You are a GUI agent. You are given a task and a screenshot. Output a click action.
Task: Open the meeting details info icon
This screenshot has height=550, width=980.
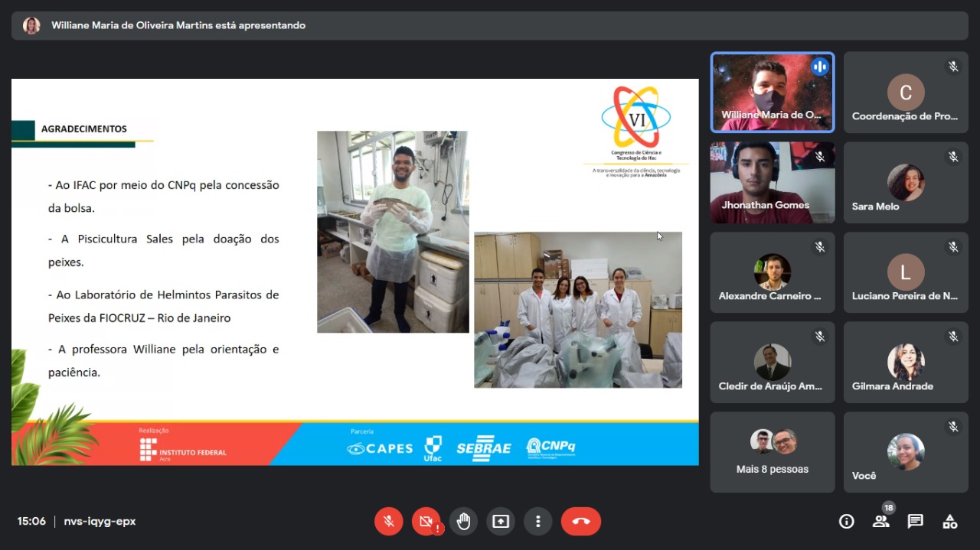[x=846, y=522]
